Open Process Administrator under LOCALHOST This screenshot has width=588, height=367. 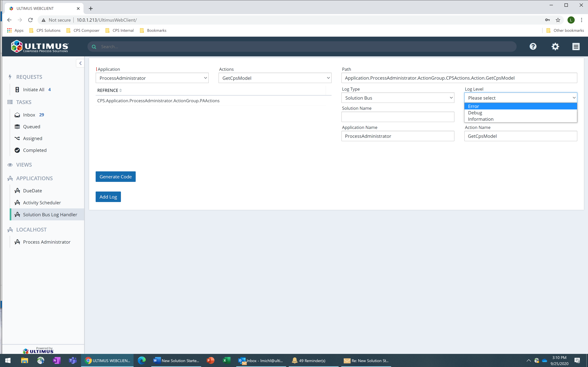click(x=46, y=242)
